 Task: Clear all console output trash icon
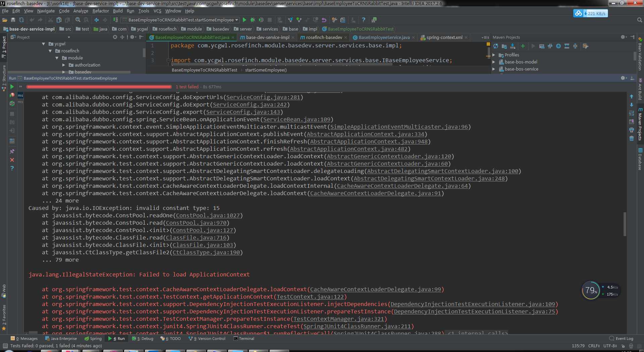tap(632, 138)
